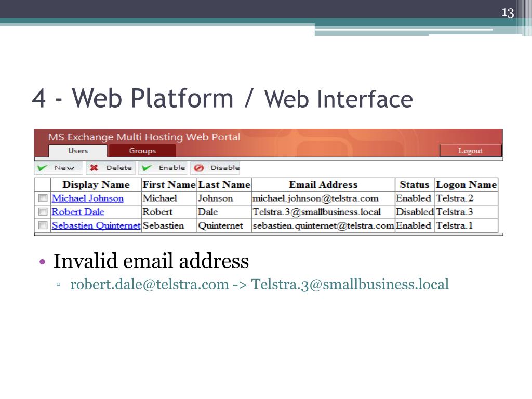532x399 pixels.
Task: Log out using the Logout button
Action: pos(470,151)
